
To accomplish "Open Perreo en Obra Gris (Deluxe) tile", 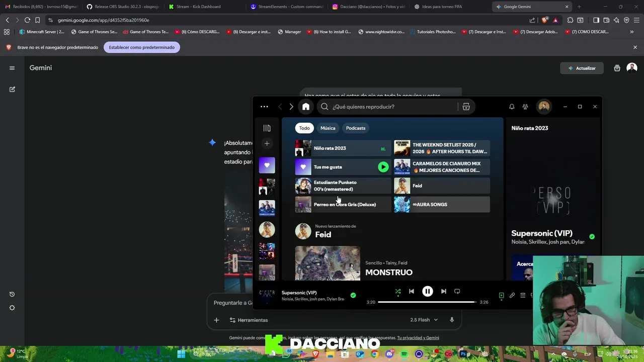I will click(x=343, y=205).
